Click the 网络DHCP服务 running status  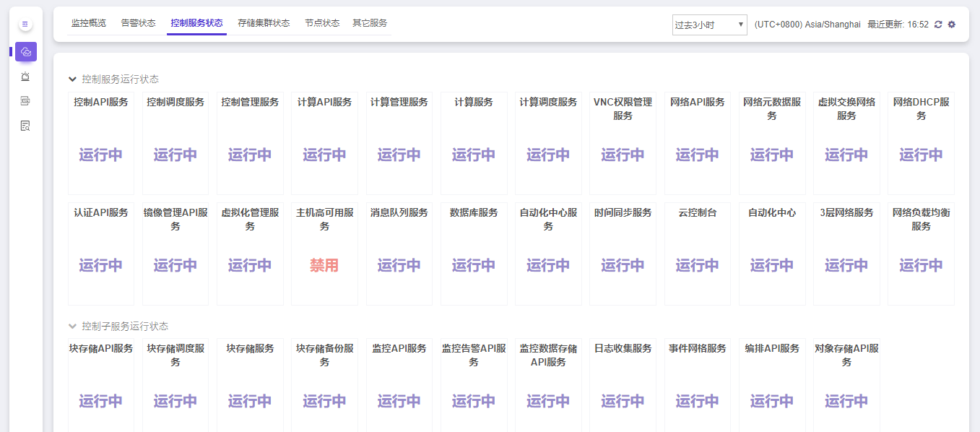(921, 155)
